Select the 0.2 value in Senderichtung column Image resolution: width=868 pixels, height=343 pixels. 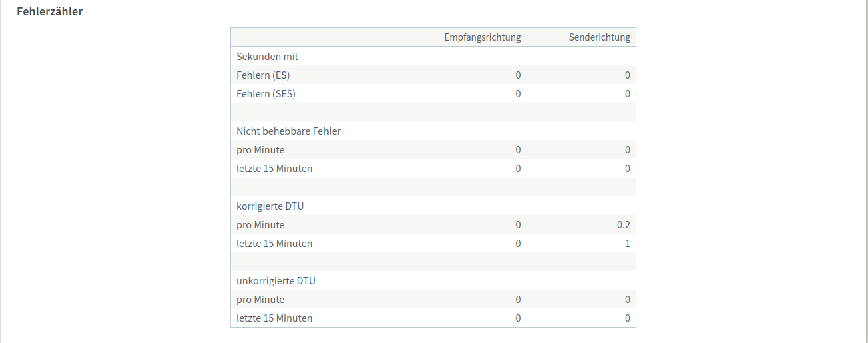[624, 225]
